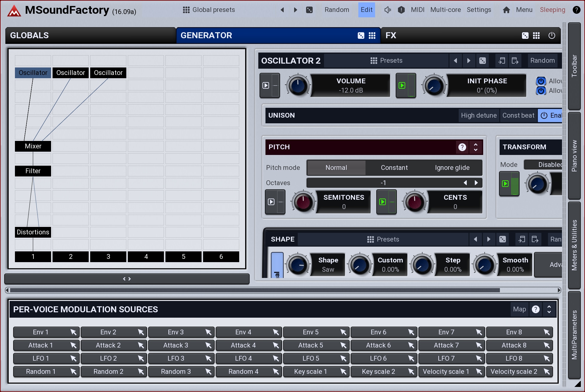This screenshot has height=392, width=585.
Task: Click Env 1 modulation arrow icon
Action: (x=73, y=332)
